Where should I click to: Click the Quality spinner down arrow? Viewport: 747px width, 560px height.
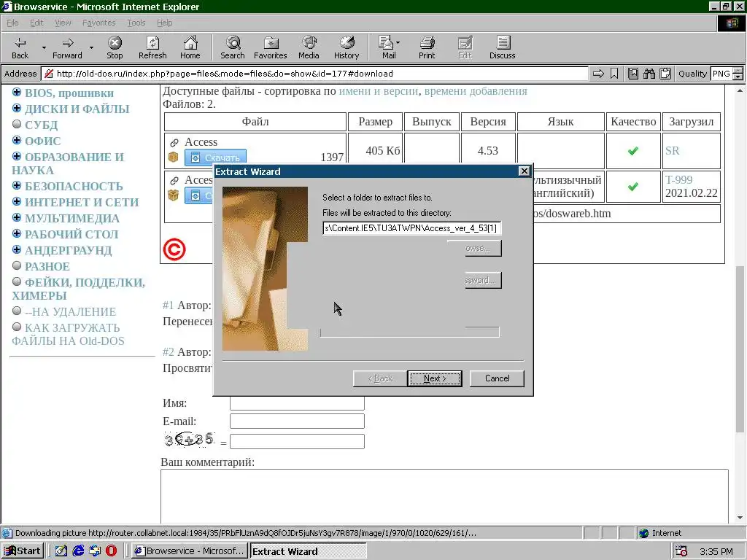[738, 77]
